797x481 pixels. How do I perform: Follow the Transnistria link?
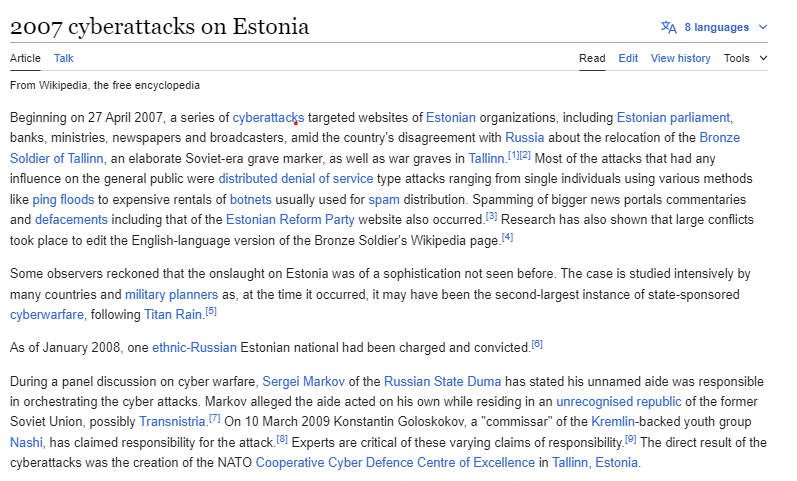172,422
